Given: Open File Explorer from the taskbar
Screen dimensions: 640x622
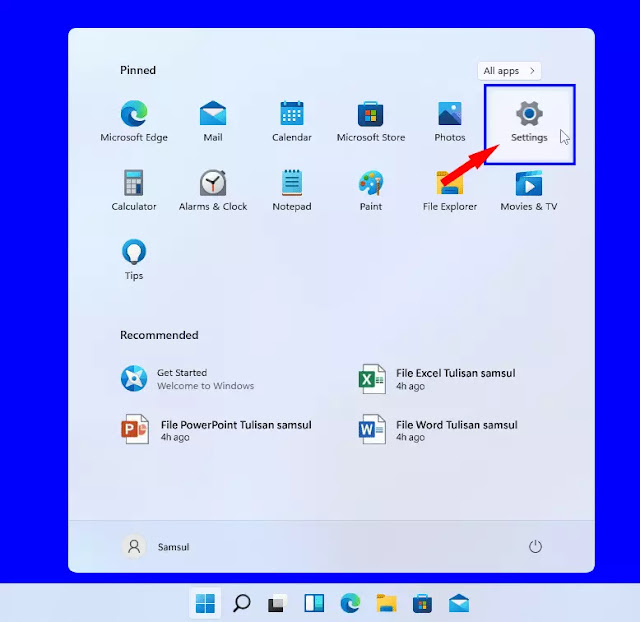Looking at the screenshot, I should click(386, 603).
